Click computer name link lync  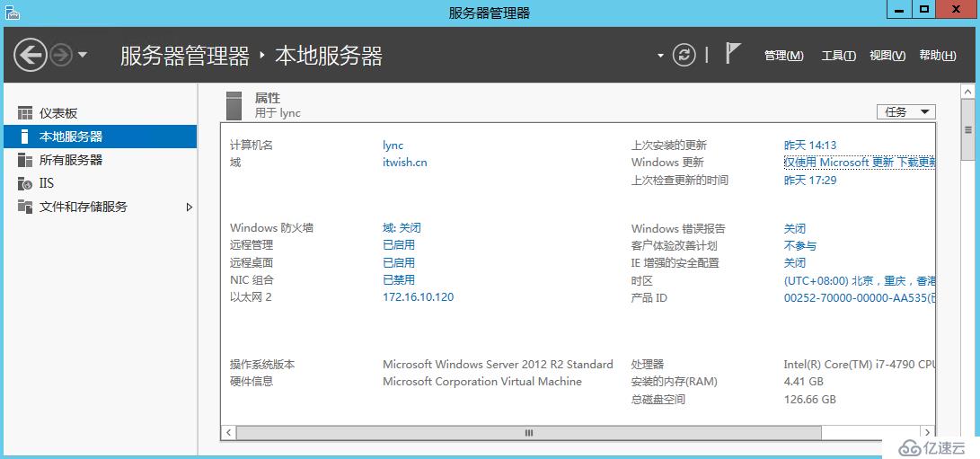click(x=393, y=146)
